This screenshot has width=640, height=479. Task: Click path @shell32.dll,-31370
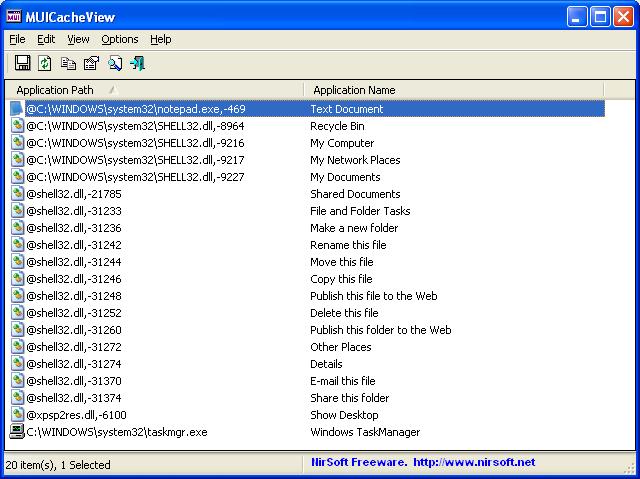74,381
